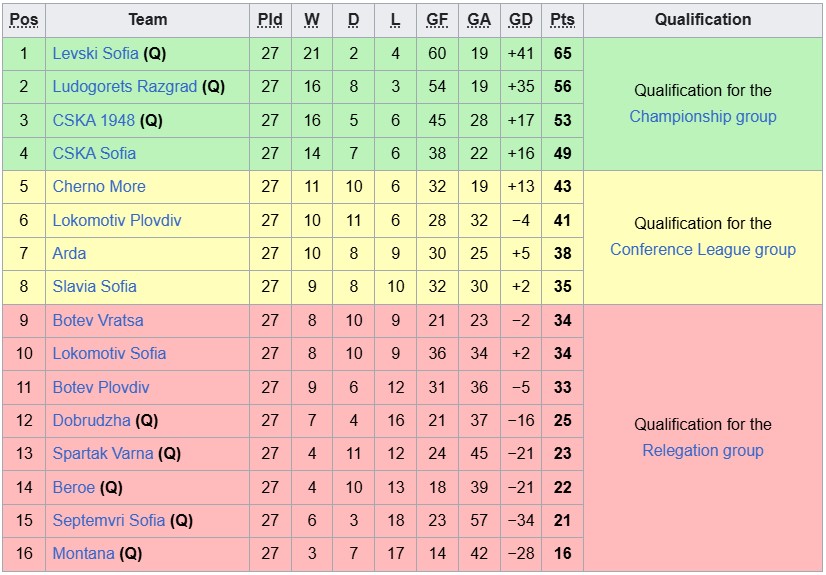The image size is (826, 575).
Task: Click the Slavia Sofia link
Action: [x=95, y=286]
